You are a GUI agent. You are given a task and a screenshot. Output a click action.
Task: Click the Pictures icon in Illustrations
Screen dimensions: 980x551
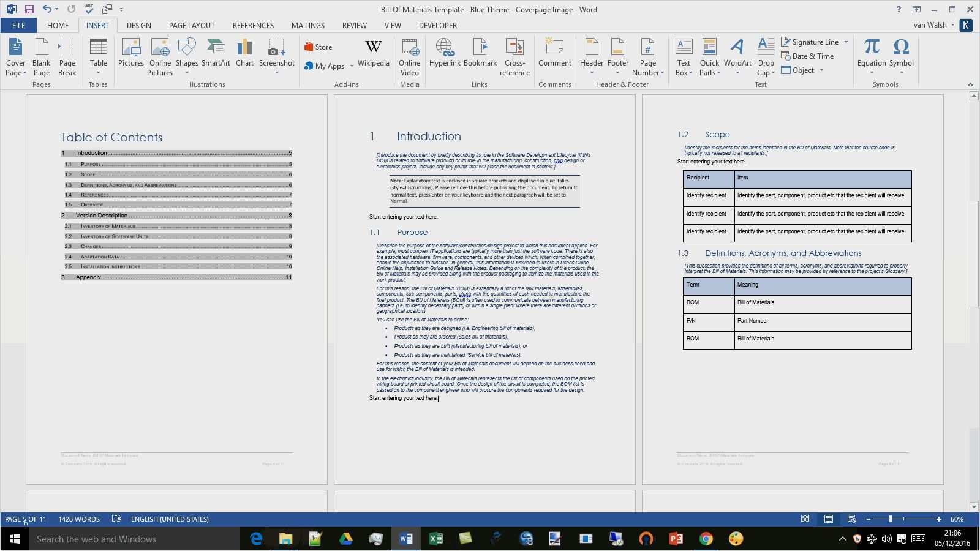pyautogui.click(x=130, y=53)
